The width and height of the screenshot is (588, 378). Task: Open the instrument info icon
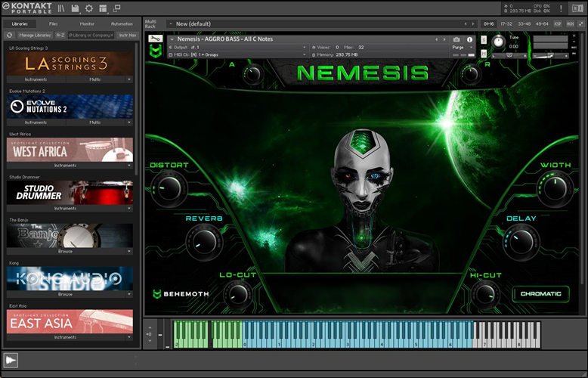pos(470,39)
